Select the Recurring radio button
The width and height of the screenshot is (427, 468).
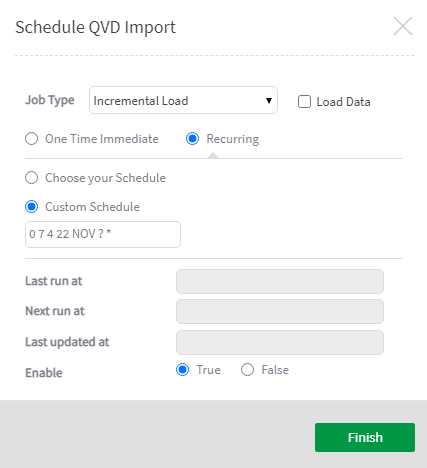tap(193, 139)
